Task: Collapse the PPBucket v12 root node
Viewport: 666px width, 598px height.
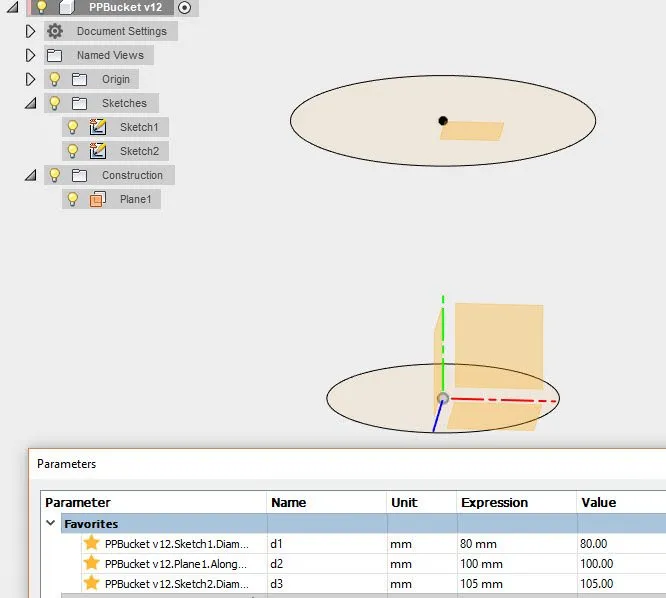Action: click(x=13, y=7)
